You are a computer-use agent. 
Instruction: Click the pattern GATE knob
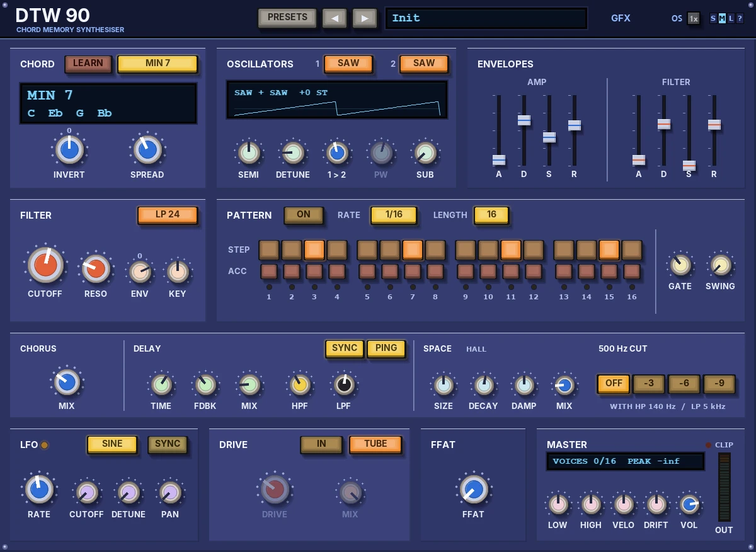pos(680,265)
